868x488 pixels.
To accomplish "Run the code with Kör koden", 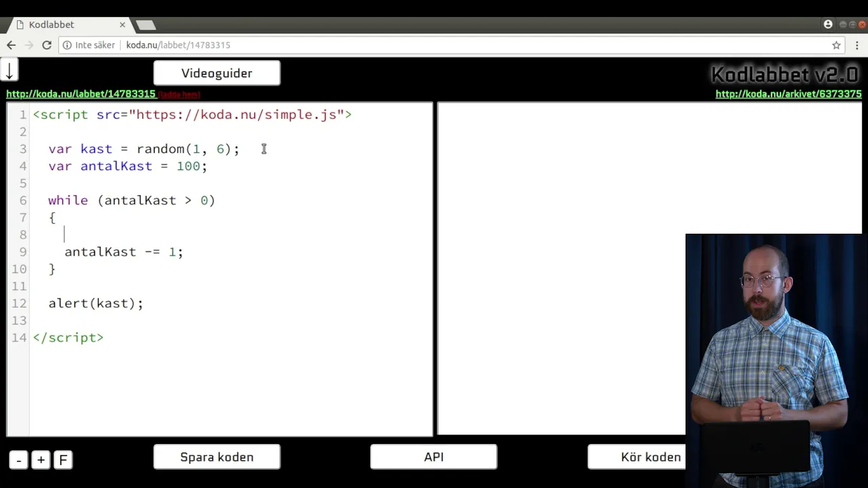I will pyautogui.click(x=637, y=457).
